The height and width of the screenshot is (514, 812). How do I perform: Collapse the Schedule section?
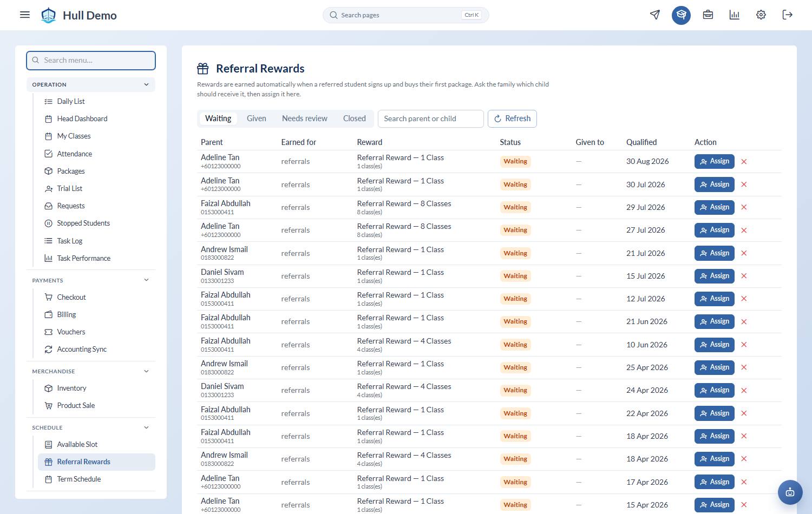click(91, 427)
